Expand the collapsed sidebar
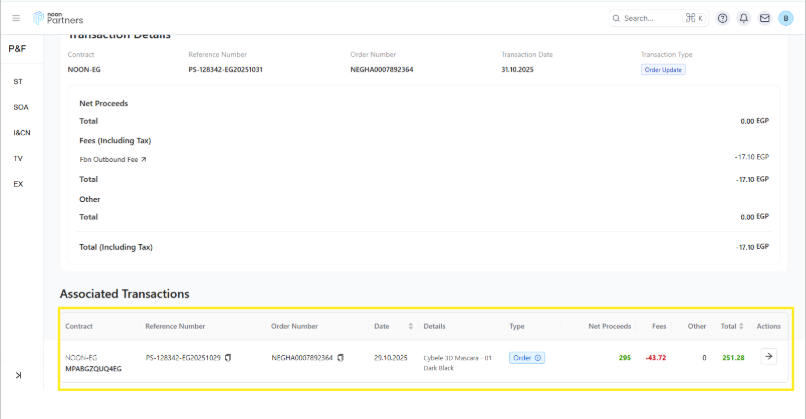 coord(18,374)
